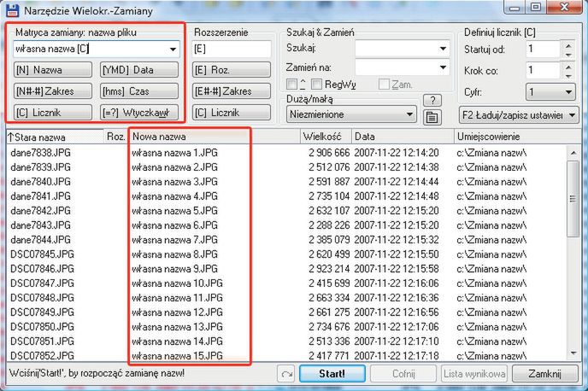Select file dane7841.JPG

(x=40, y=196)
